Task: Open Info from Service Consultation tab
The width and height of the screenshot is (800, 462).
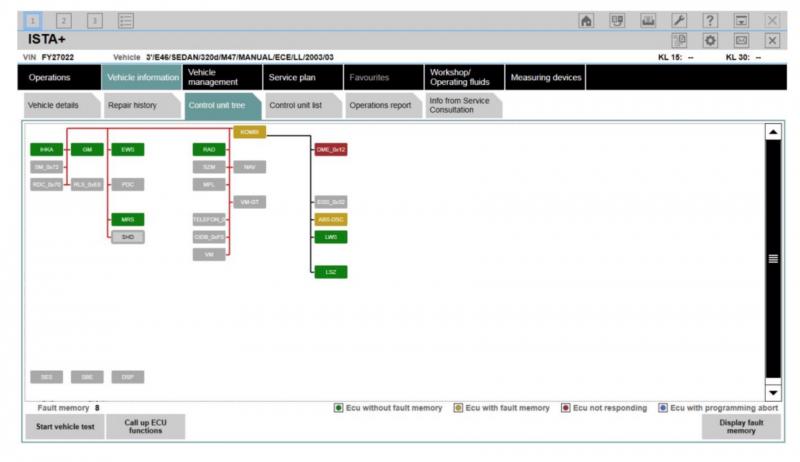Action: click(463, 106)
